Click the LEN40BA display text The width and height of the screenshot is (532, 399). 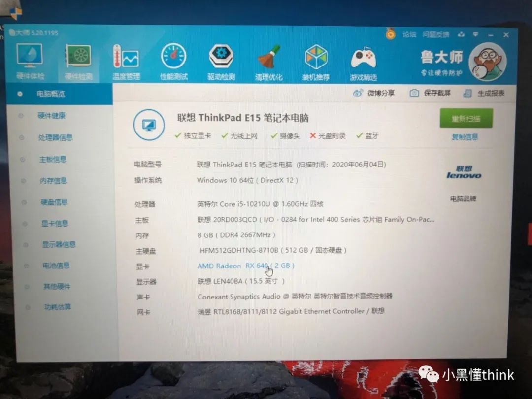click(x=241, y=281)
